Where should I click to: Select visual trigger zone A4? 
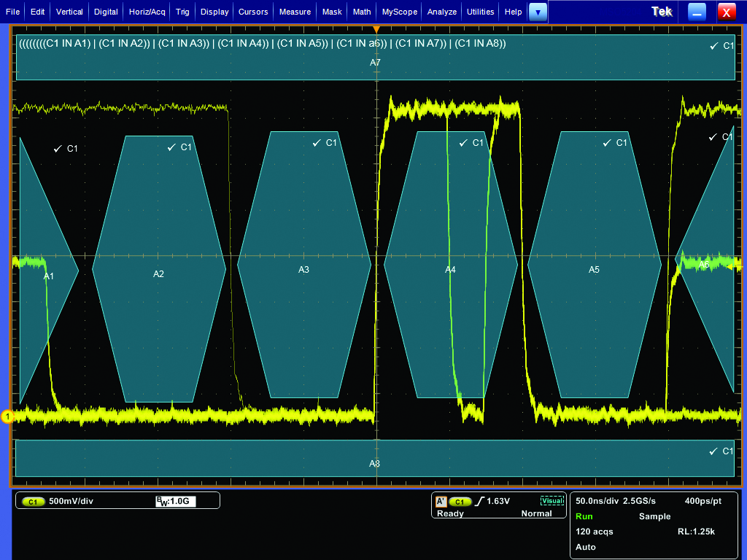[449, 270]
